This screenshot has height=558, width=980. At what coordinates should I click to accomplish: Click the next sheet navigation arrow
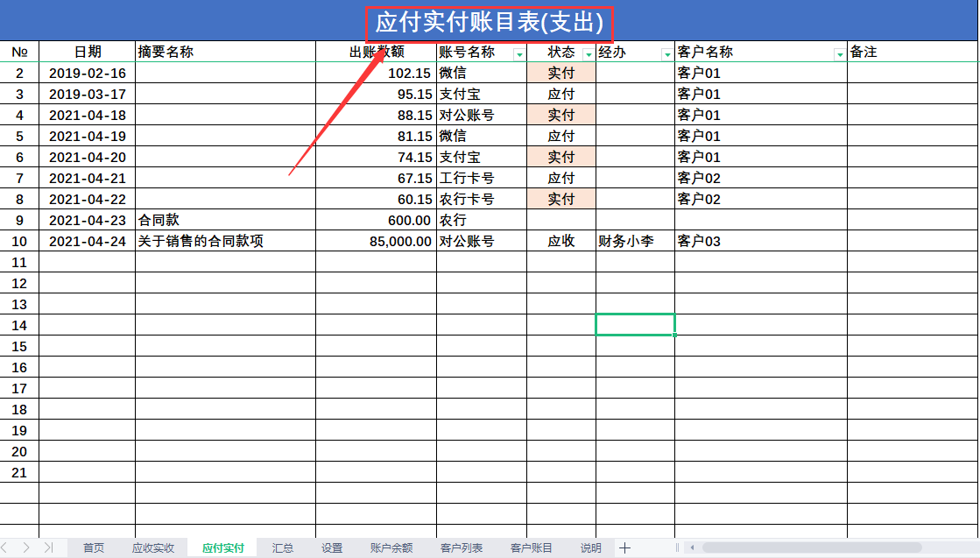click(x=25, y=547)
